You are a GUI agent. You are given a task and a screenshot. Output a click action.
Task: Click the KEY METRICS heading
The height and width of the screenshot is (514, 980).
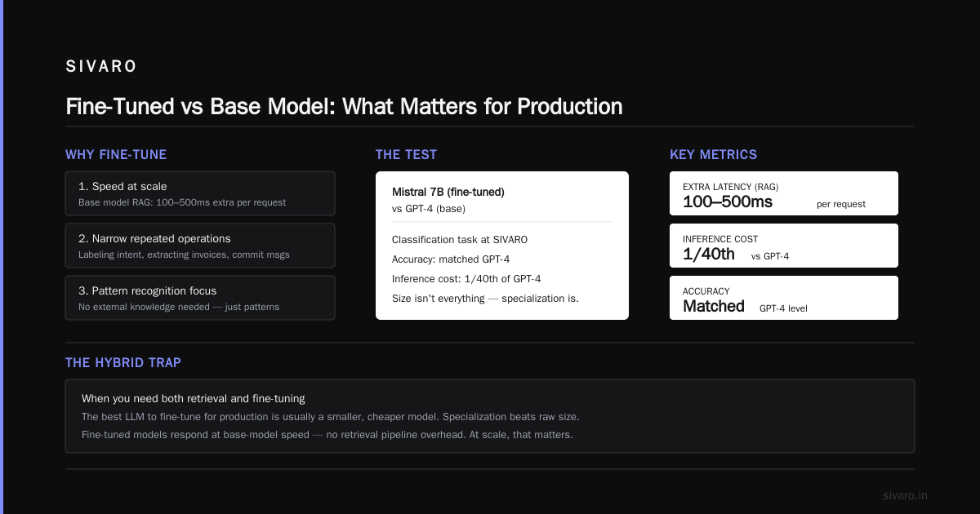pos(713,154)
